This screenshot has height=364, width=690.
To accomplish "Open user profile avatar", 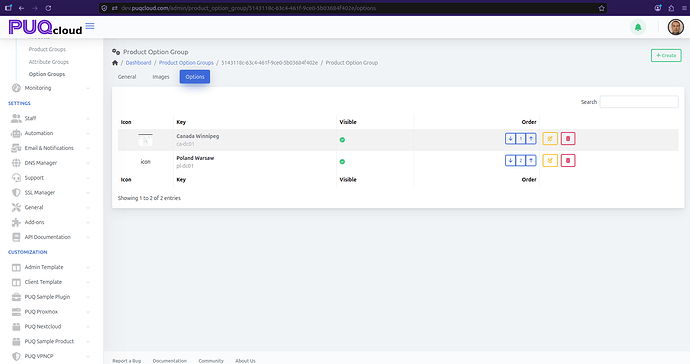I will 675,27.
